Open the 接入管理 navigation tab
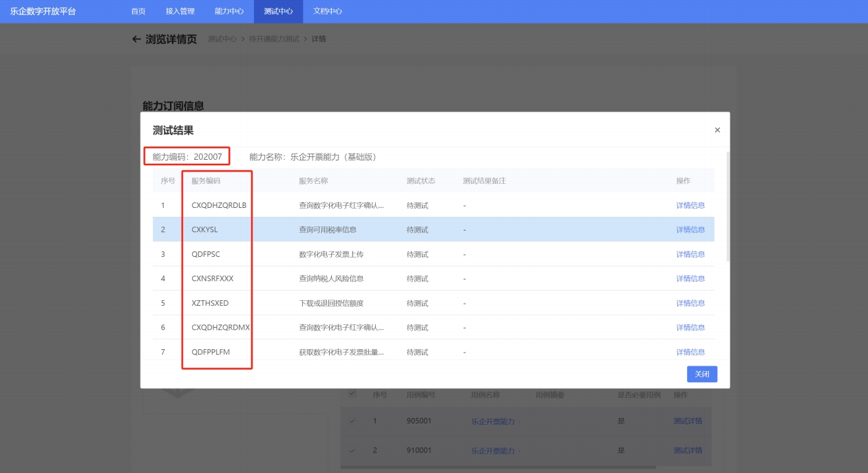The width and height of the screenshot is (868, 473). (180, 12)
